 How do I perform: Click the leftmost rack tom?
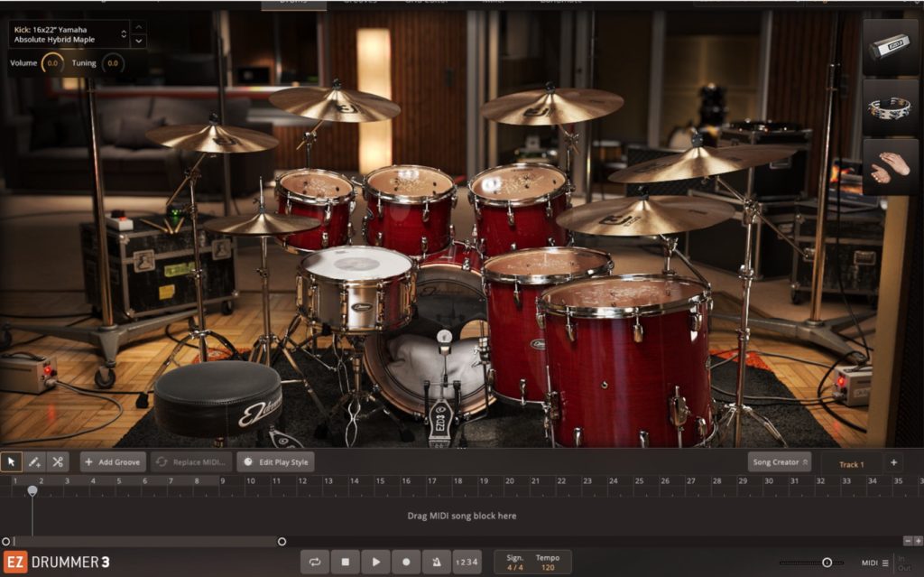coord(315,209)
